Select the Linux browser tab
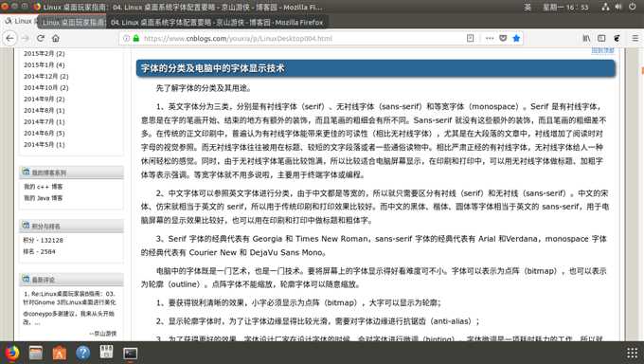This screenshot has width=644, height=364. pos(21,21)
